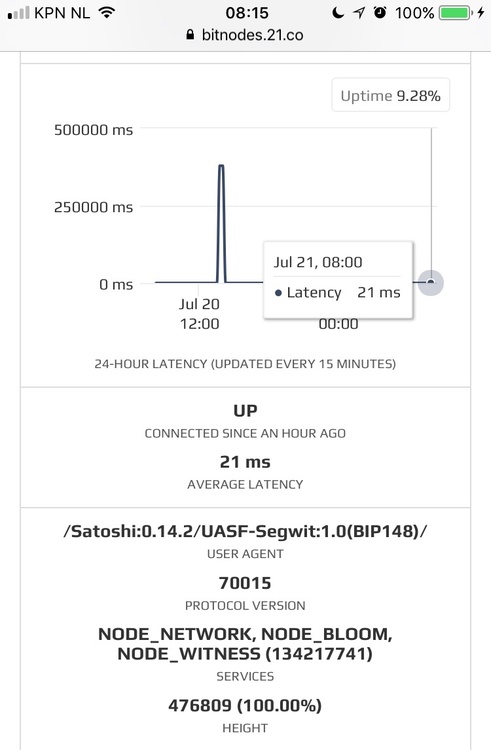This screenshot has height=750, width=491.
Task: Tap the 08:15 clock in status bar
Action: click(x=247, y=13)
